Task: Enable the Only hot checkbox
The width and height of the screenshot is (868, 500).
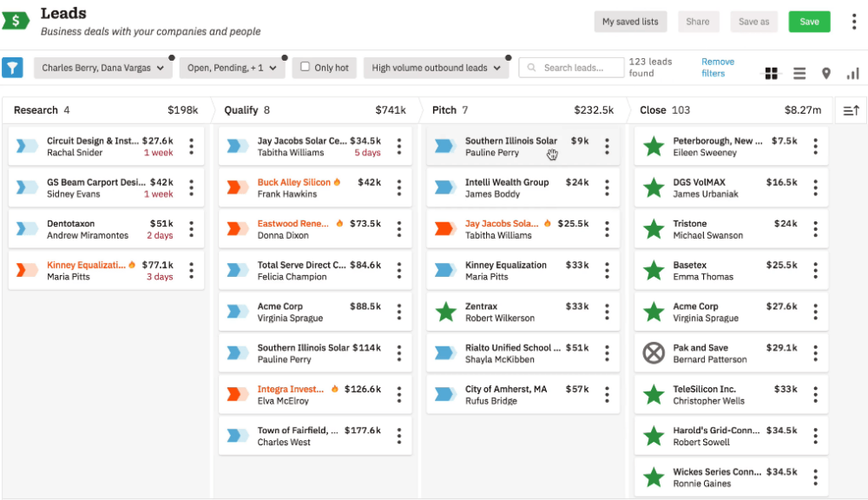Action: [306, 67]
